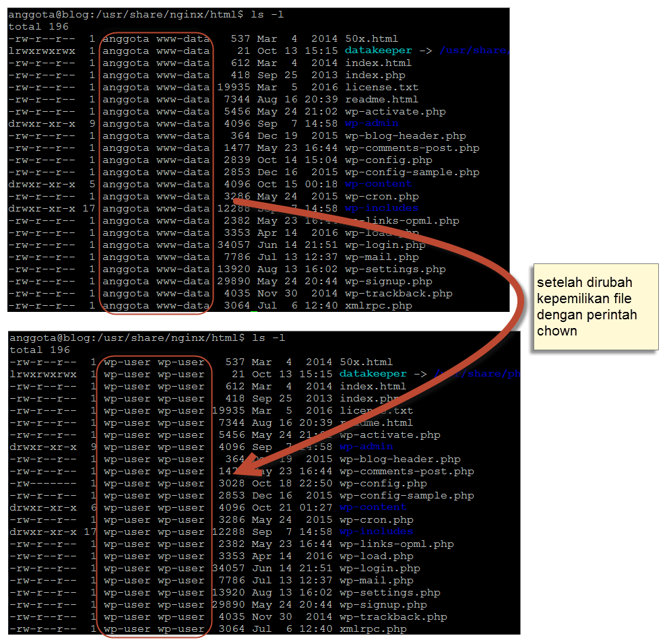
Task: Select the -rw------- permission string
Action: [x=42, y=483]
